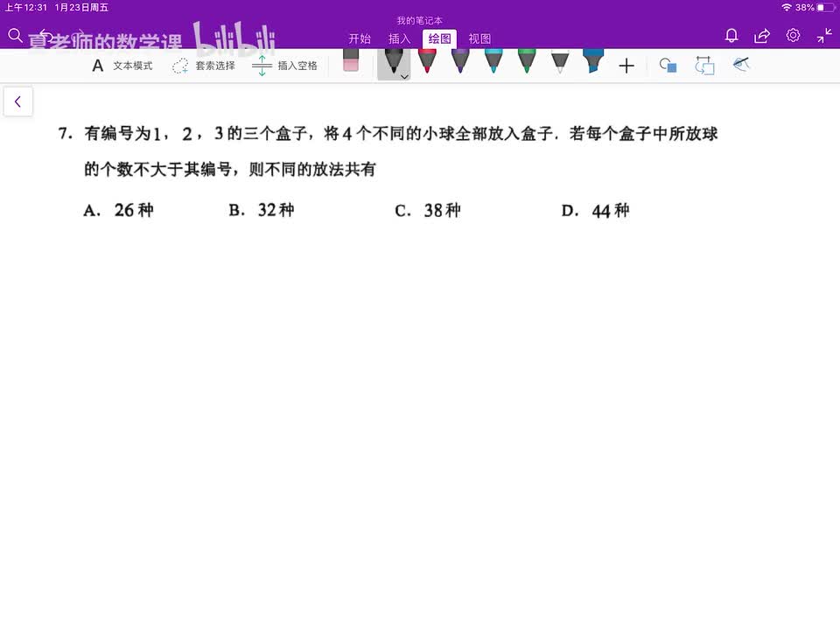Open the search magnifier icon
The height and width of the screenshot is (630, 840).
coord(15,36)
